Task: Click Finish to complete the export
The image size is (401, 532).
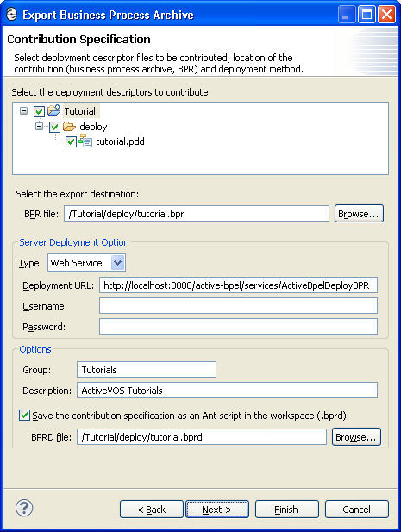Action: click(286, 510)
